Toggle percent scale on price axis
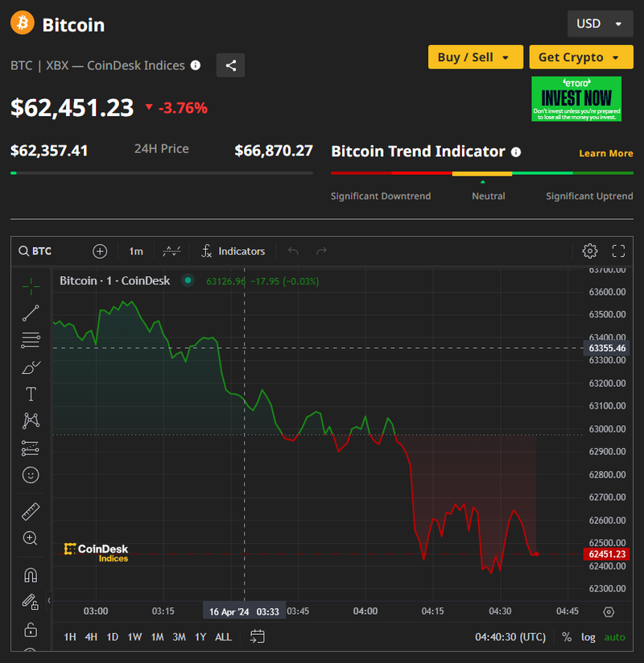 (567, 636)
